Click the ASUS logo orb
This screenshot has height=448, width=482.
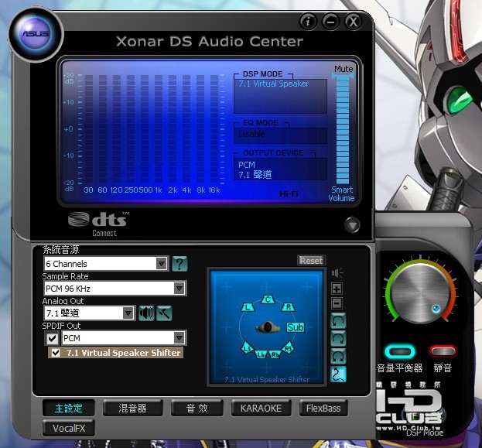coord(36,33)
